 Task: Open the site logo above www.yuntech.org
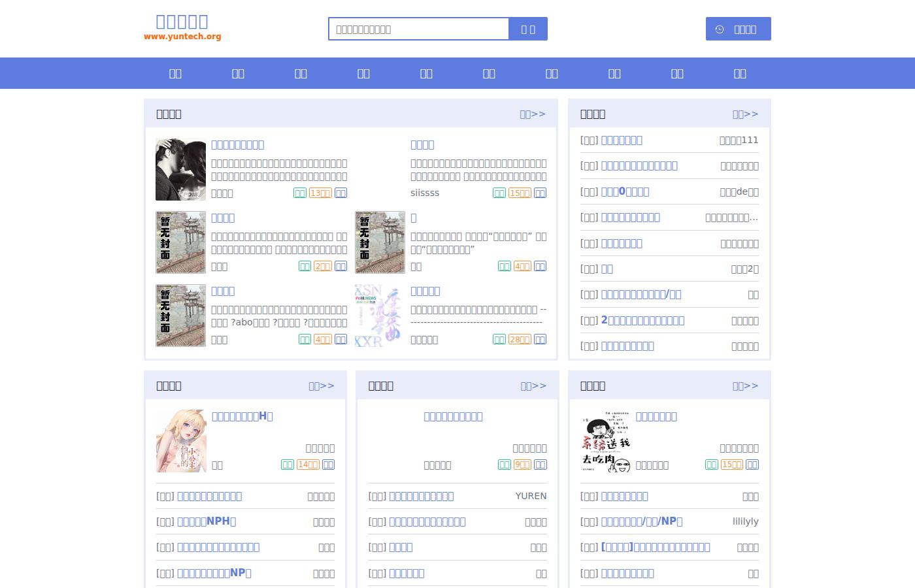click(182, 22)
